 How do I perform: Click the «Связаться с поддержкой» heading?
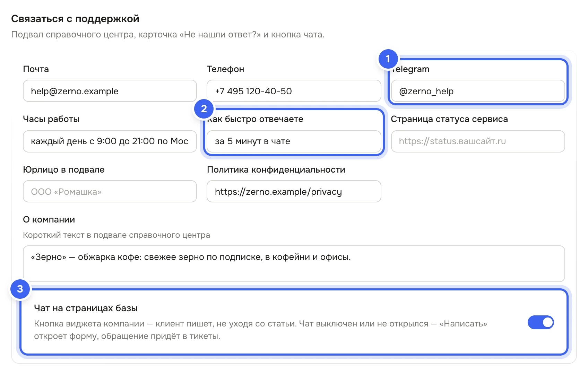(75, 19)
